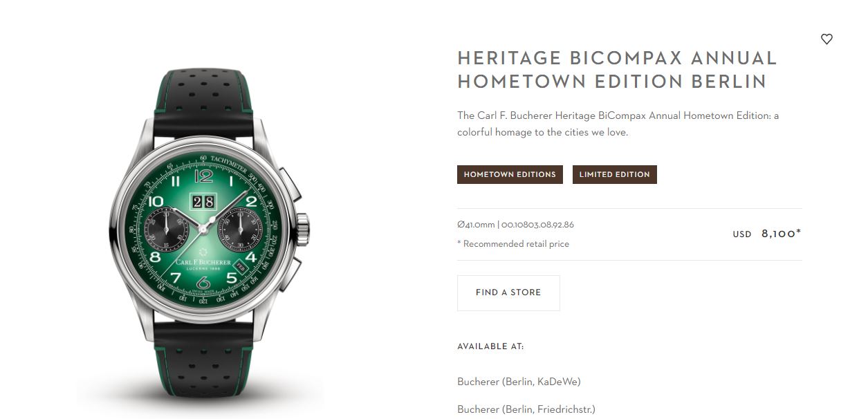Click the product description paragraph
Viewport: 868px width, 419px height.
(618, 124)
